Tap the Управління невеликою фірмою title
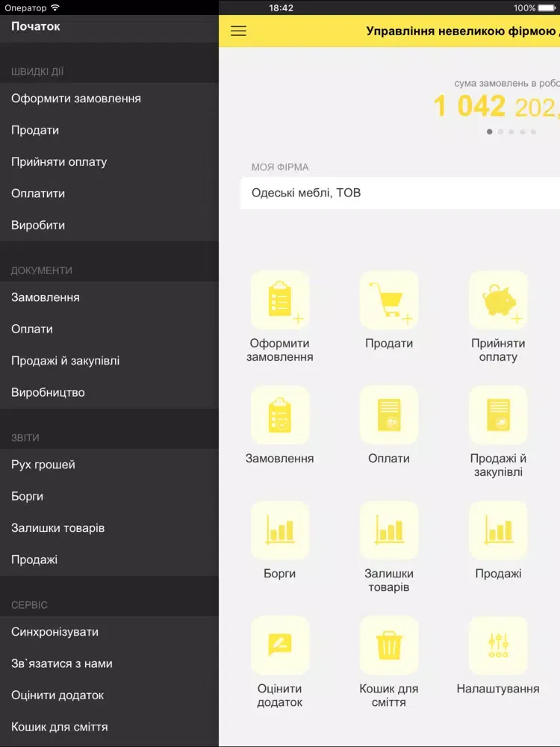 (x=463, y=31)
